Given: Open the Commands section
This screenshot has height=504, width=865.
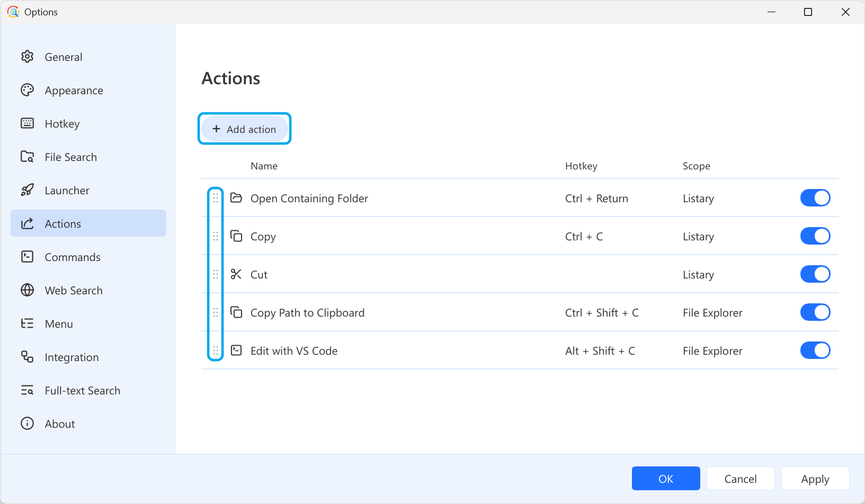Looking at the screenshot, I should [x=88, y=257].
